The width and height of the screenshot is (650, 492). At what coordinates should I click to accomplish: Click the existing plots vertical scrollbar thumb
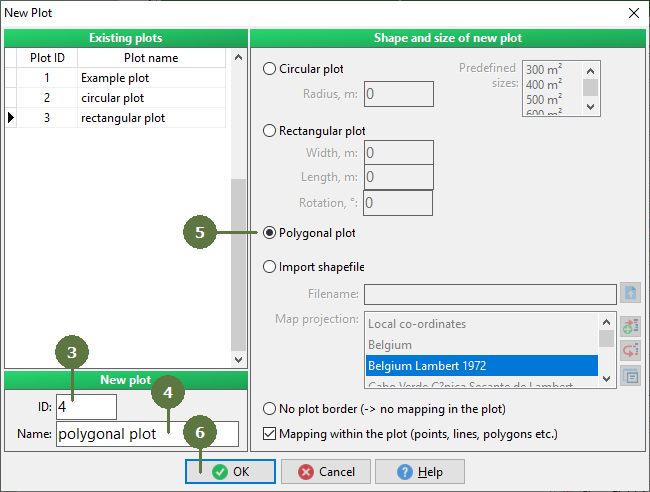238,264
